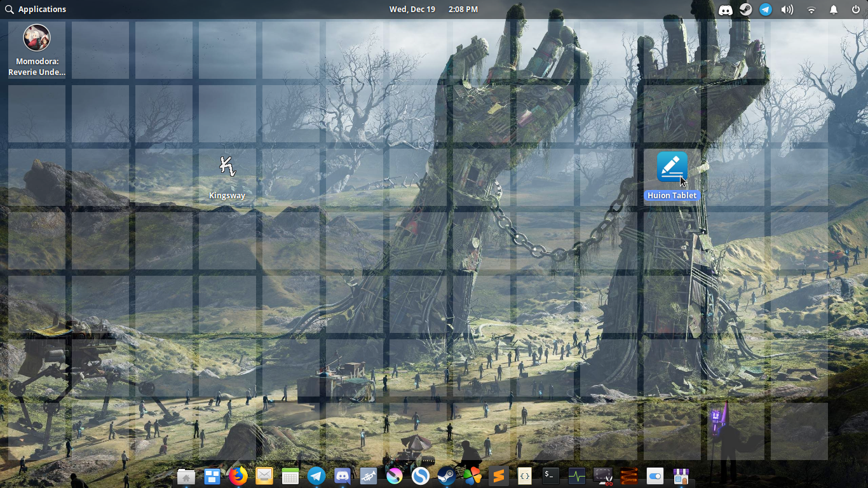This screenshot has width=868, height=488.
Task: Launch the orange spring icon app in dock
Action: tap(629, 476)
